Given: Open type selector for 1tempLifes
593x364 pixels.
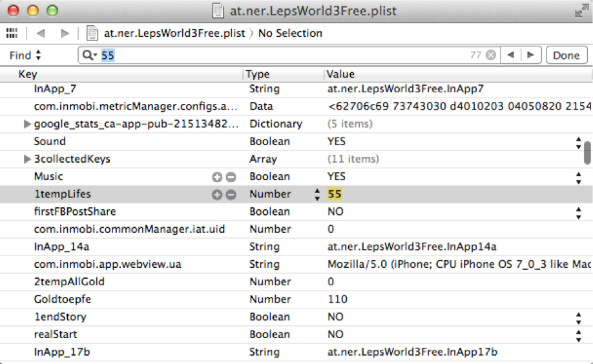Looking at the screenshot, I should (x=317, y=194).
